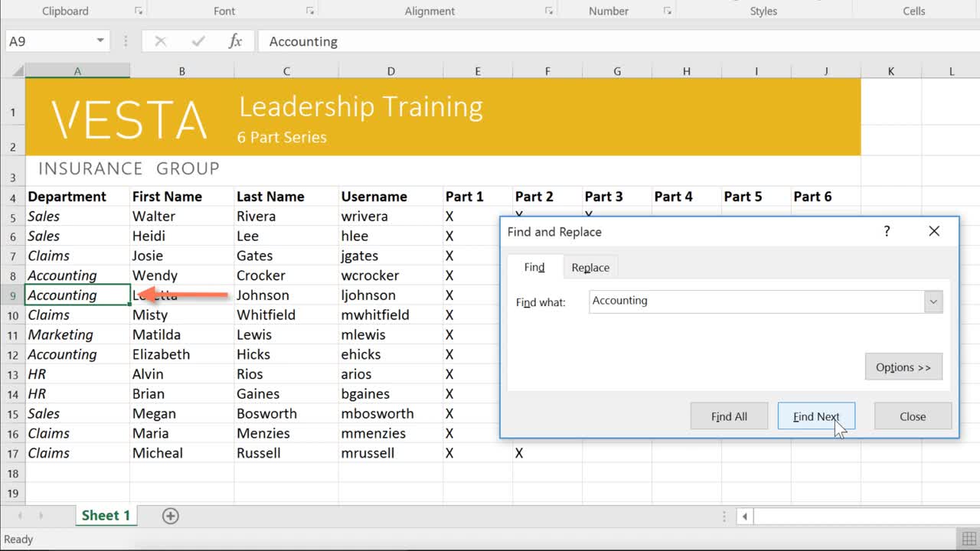This screenshot has width=980, height=551.
Task: Open the Font group dialog launcher
Action: (x=310, y=11)
